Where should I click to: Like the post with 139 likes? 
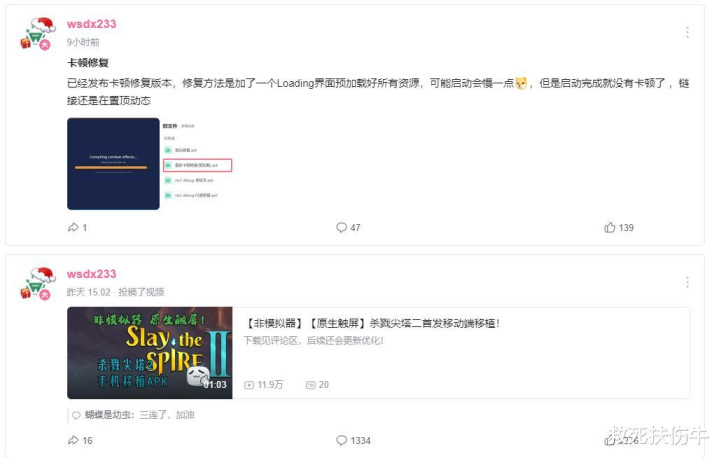619,227
